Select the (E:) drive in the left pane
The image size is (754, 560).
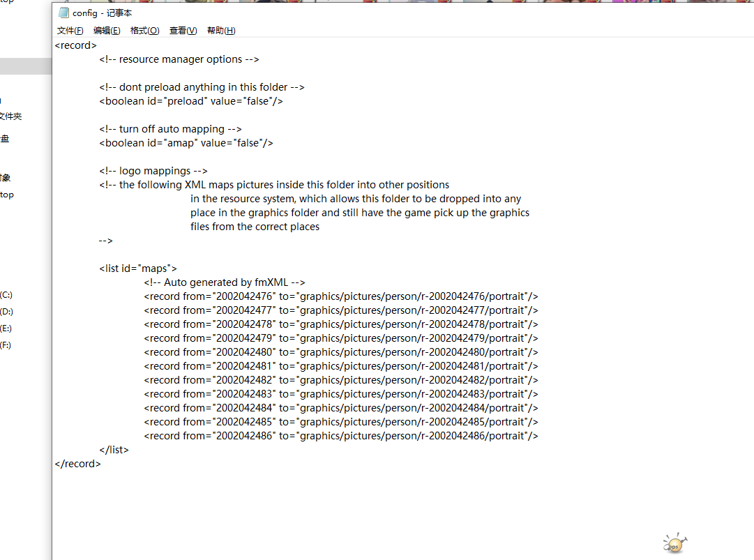pyautogui.click(x=6, y=328)
